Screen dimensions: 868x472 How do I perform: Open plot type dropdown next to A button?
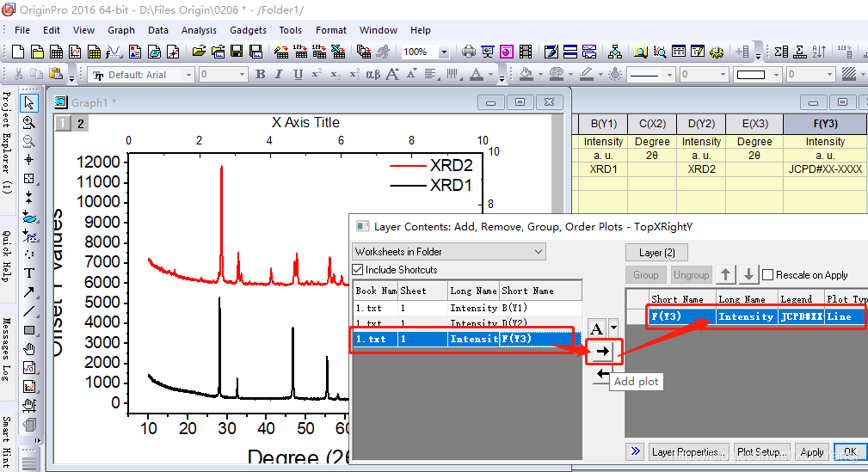click(x=613, y=328)
